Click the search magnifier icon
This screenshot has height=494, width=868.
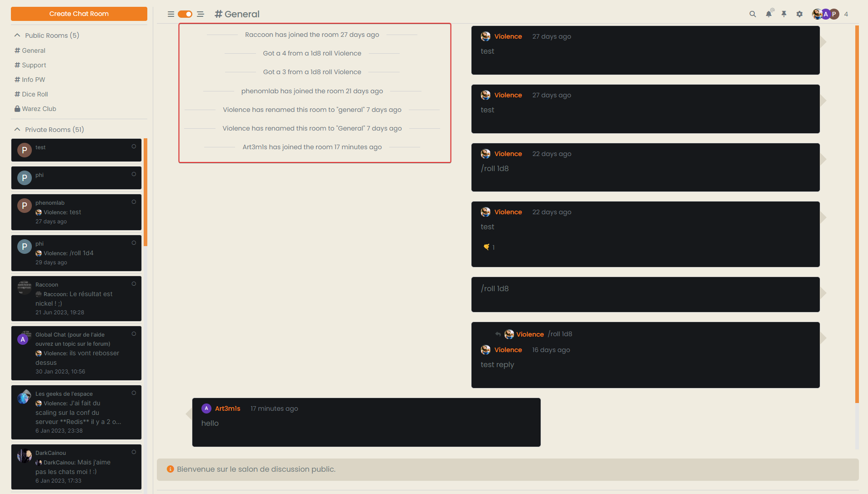point(753,14)
